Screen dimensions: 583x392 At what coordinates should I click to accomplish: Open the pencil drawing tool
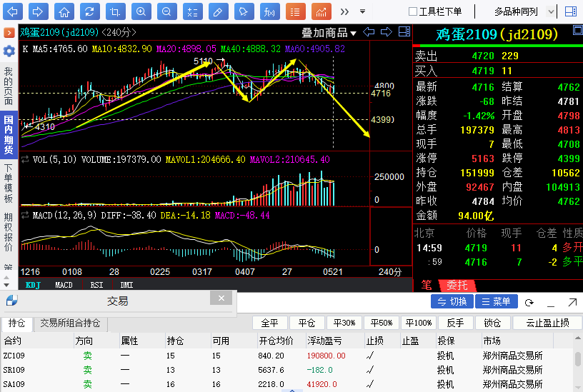[x=218, y=12]
